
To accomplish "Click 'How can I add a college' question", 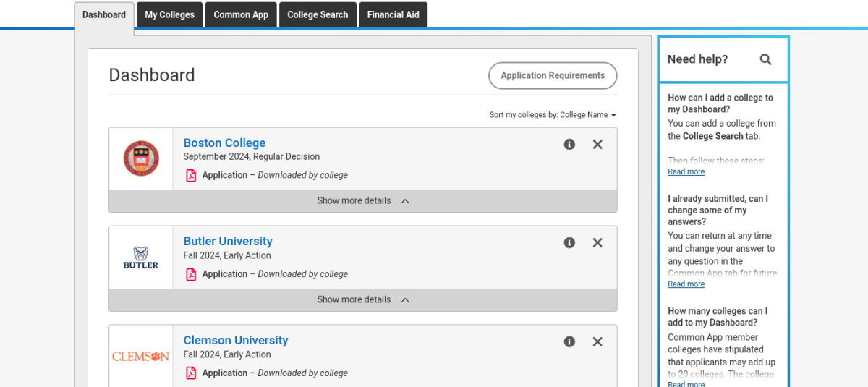I will 720,103.
